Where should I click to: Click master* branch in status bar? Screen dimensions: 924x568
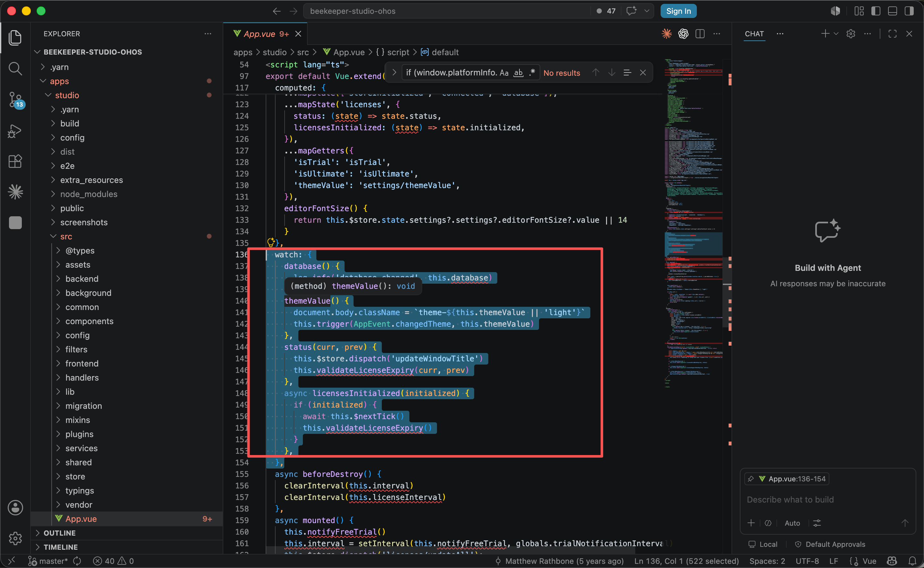[48, 561]
